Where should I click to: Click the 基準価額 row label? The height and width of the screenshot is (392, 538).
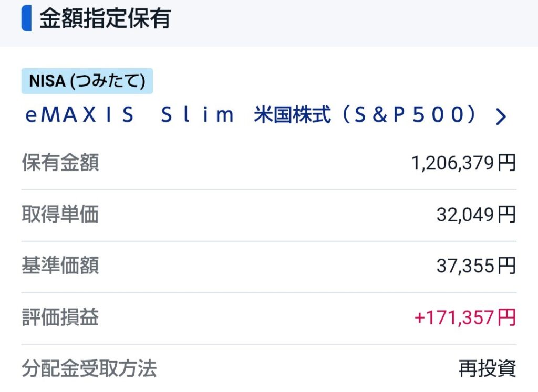[x=60, y=266]
